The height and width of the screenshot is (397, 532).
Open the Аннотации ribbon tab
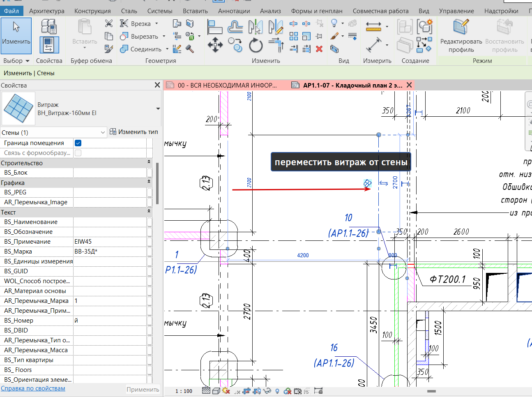click(234, 11)
